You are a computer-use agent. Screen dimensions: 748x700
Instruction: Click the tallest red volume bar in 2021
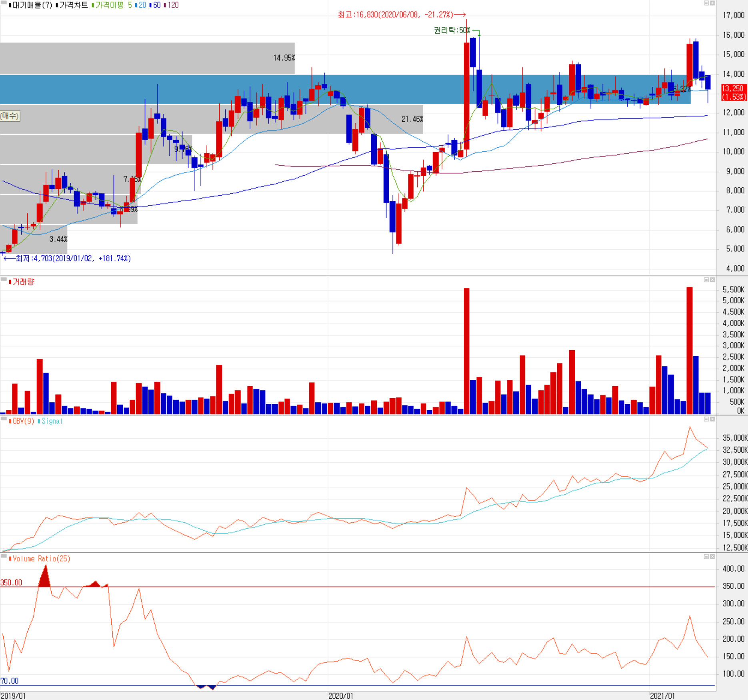click(690, 351)
